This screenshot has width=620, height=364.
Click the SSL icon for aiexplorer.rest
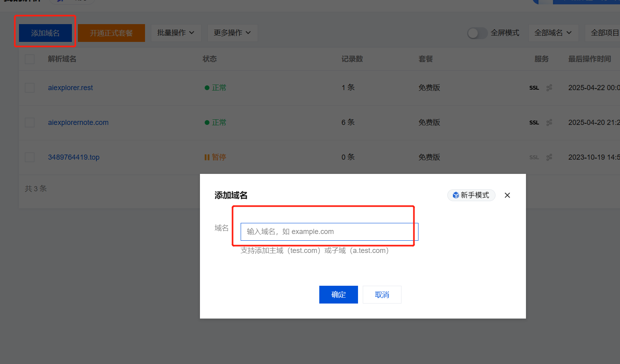534,88
